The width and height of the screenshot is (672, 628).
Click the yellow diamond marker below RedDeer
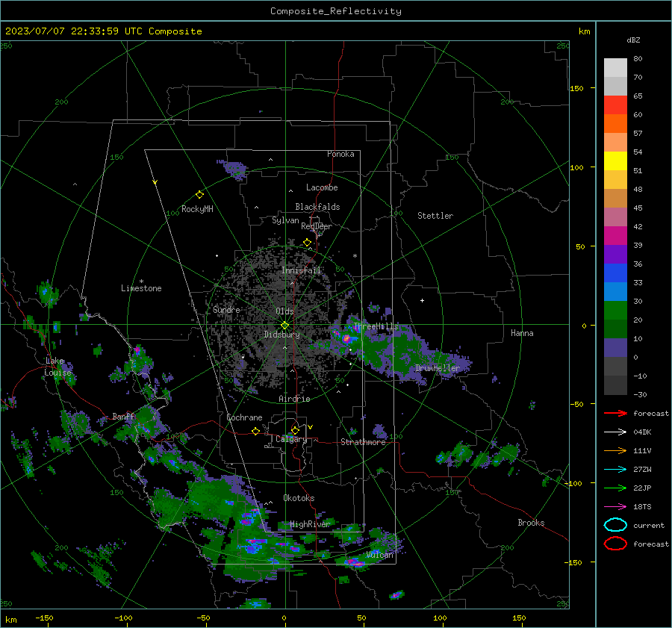pos(307,243)
